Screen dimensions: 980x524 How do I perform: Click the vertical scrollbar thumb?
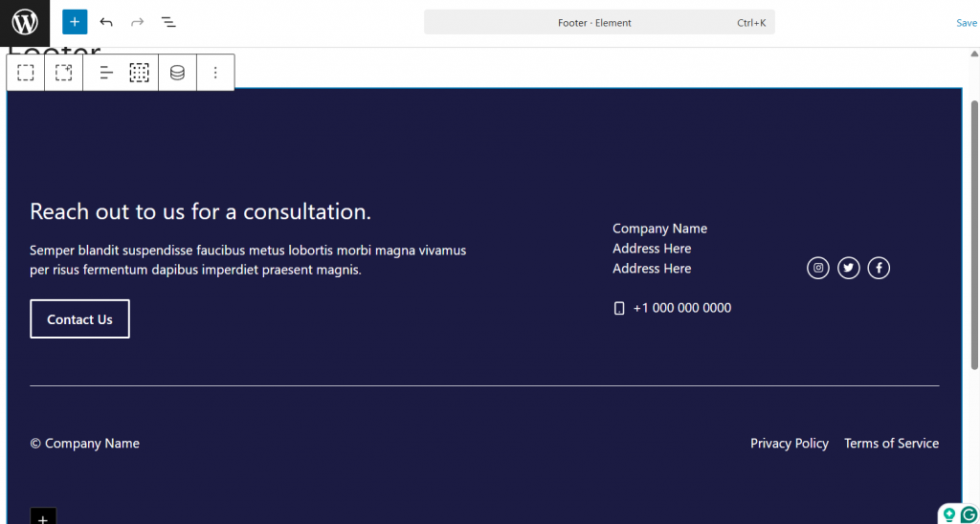[x=974, y=234]
